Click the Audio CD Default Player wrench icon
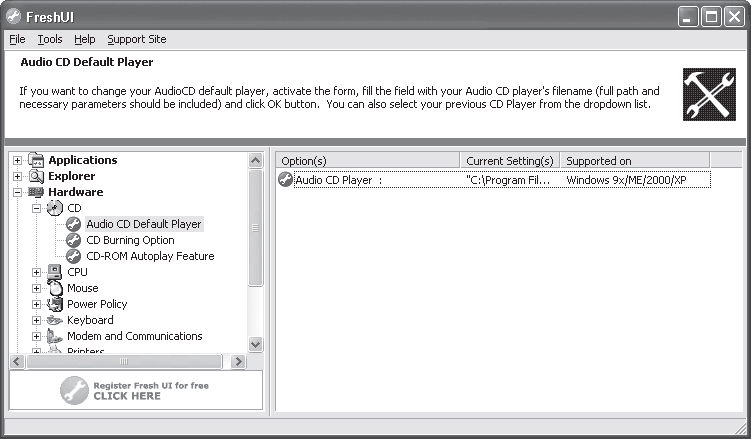 pos(73,224)
